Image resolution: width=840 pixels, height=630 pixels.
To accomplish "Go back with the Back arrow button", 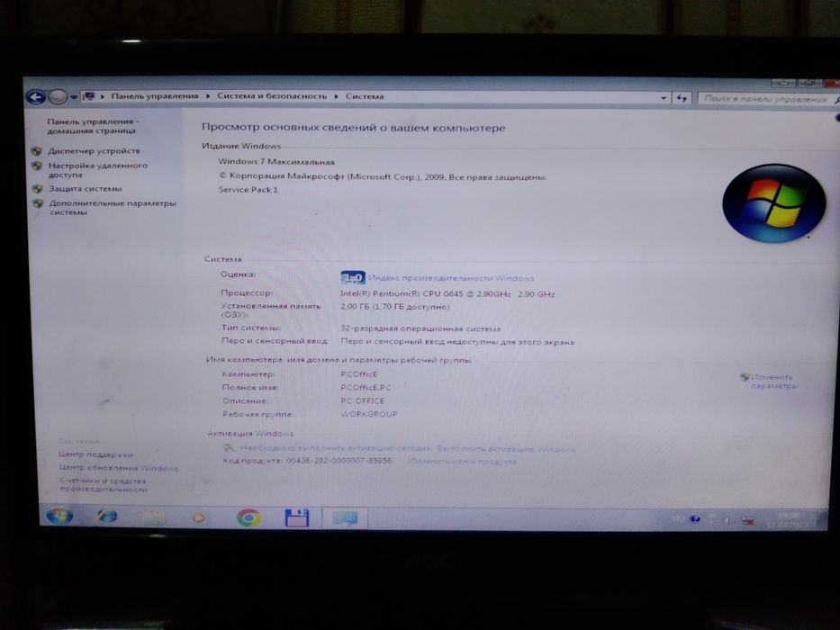I will 36,97.
